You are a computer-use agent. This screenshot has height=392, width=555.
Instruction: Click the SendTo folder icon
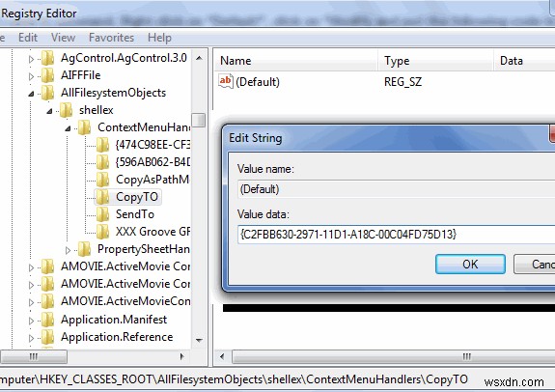click(103, 214)
